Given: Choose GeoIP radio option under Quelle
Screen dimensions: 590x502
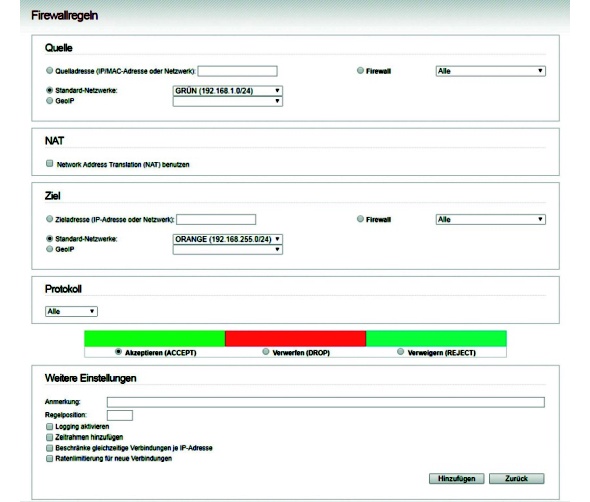Looking at the screenshot, I should click(49, 100).
